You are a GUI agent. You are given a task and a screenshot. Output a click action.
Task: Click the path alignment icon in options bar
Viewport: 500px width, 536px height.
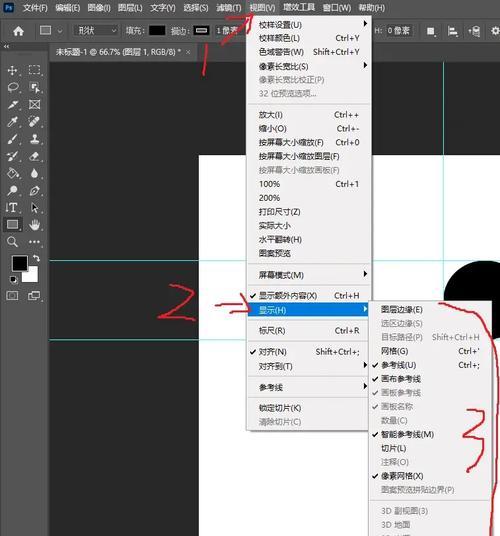coord(452,31)
